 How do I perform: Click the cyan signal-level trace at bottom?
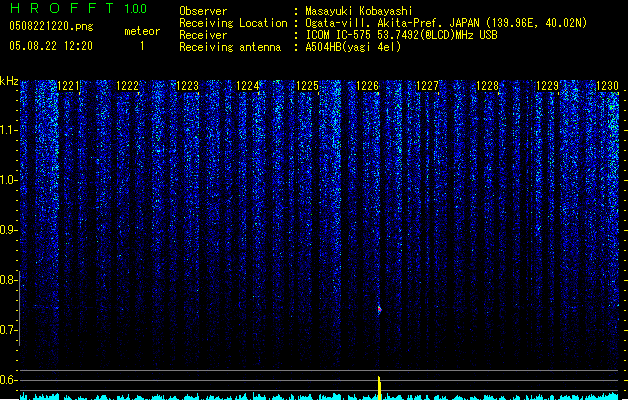[319, 397]
